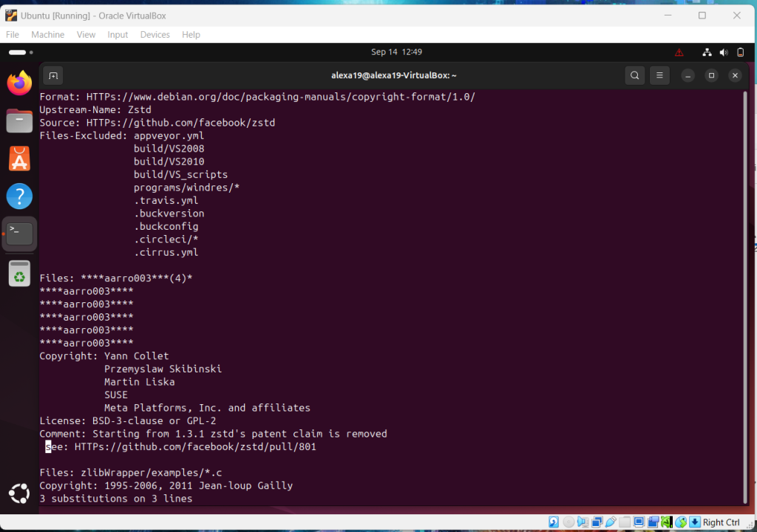This screenshot has width=757, height=532.
Task: Show Applications via the Ubuntu logo
Action: [19, 494]
